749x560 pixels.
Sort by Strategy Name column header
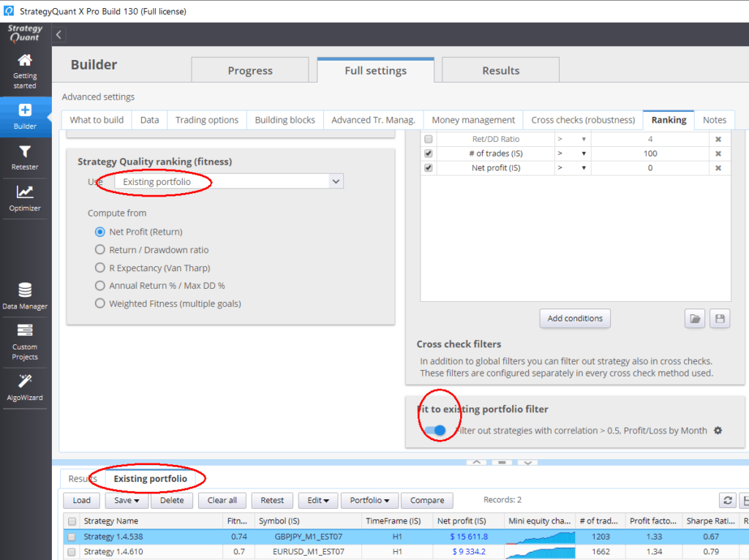point(151,521)
